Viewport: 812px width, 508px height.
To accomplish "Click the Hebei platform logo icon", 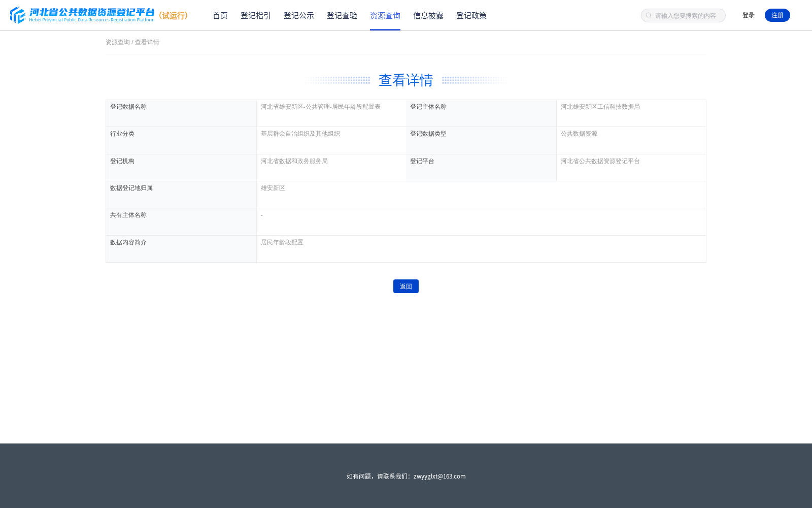I will tap(18, 15).
